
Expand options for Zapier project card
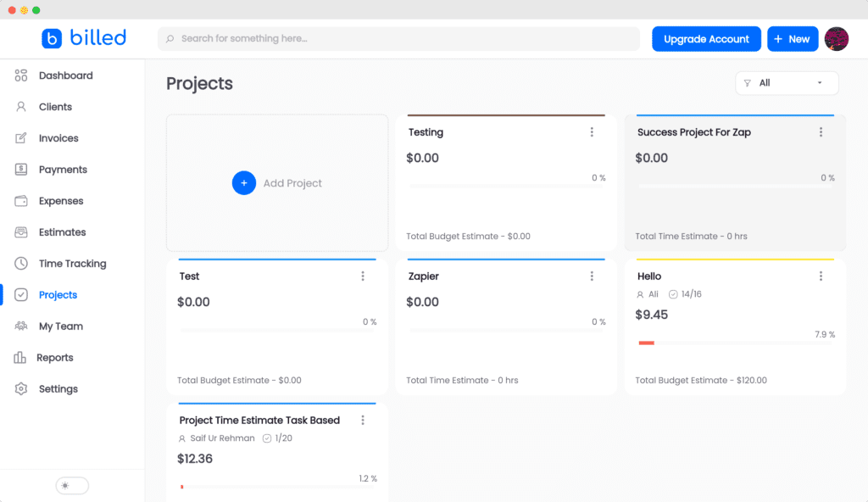tap(592, 276)
